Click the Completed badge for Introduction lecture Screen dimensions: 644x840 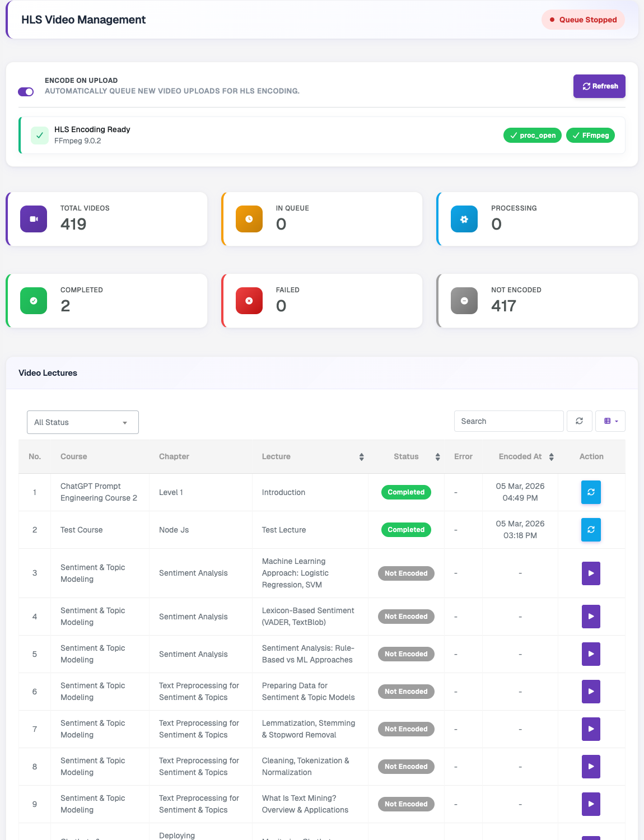[406, 492]
